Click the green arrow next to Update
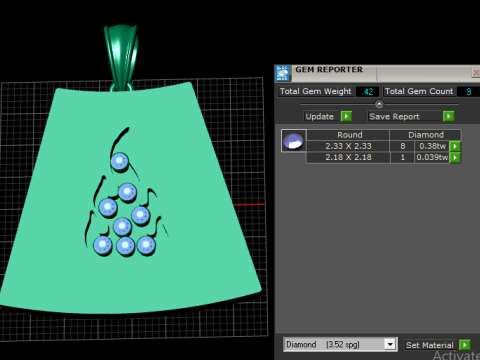Image resolution: width=480 pixels, height=360 pixels. 346,116
